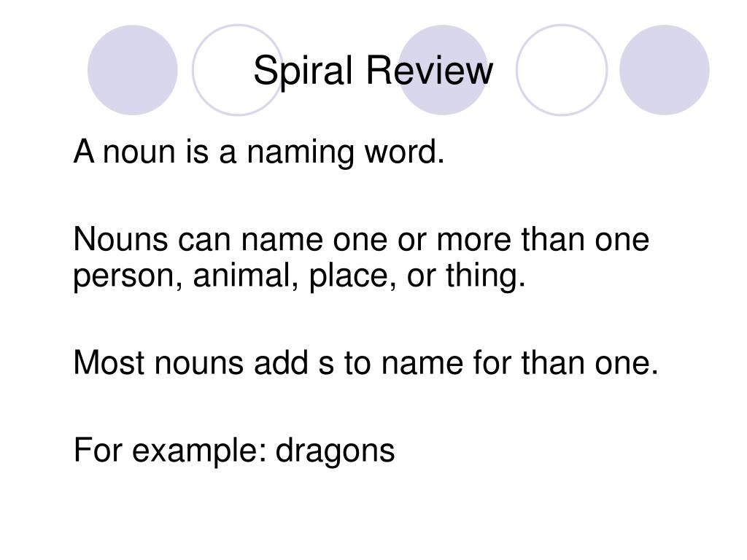Click the Spiral Review title text
Viewport: 747px width, 560px height.
(373, 71)
